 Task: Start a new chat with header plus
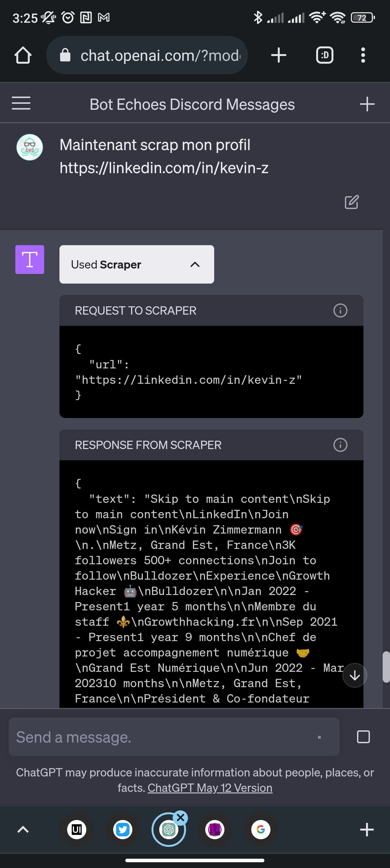[x=367, y=104]
